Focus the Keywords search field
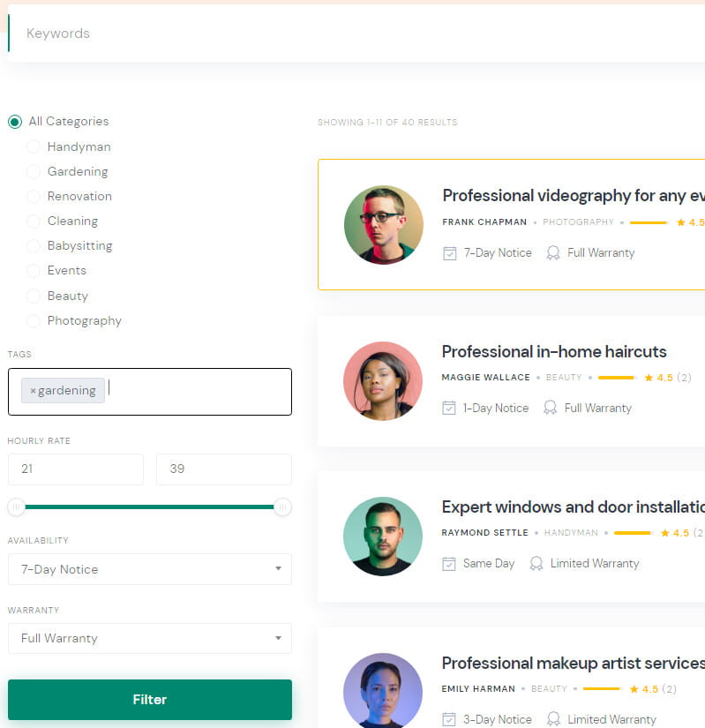The width and height of the screenshot is (705, 728). [353, 34]
